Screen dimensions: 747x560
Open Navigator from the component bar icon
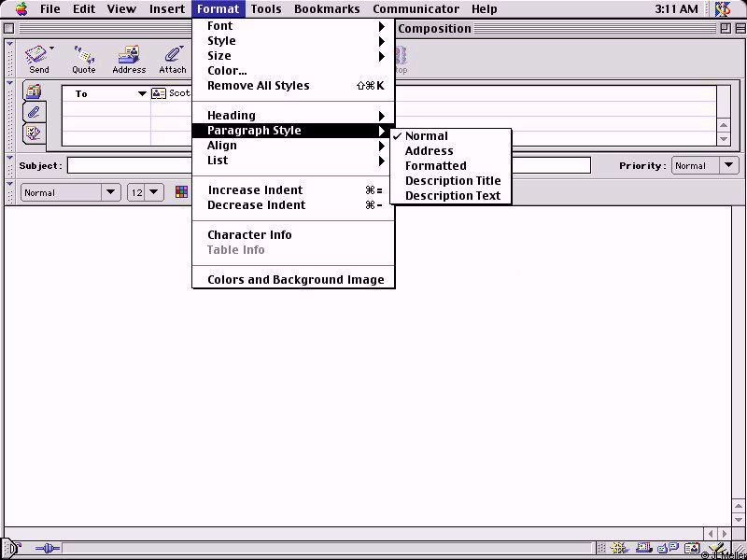(x=619, y=549)
